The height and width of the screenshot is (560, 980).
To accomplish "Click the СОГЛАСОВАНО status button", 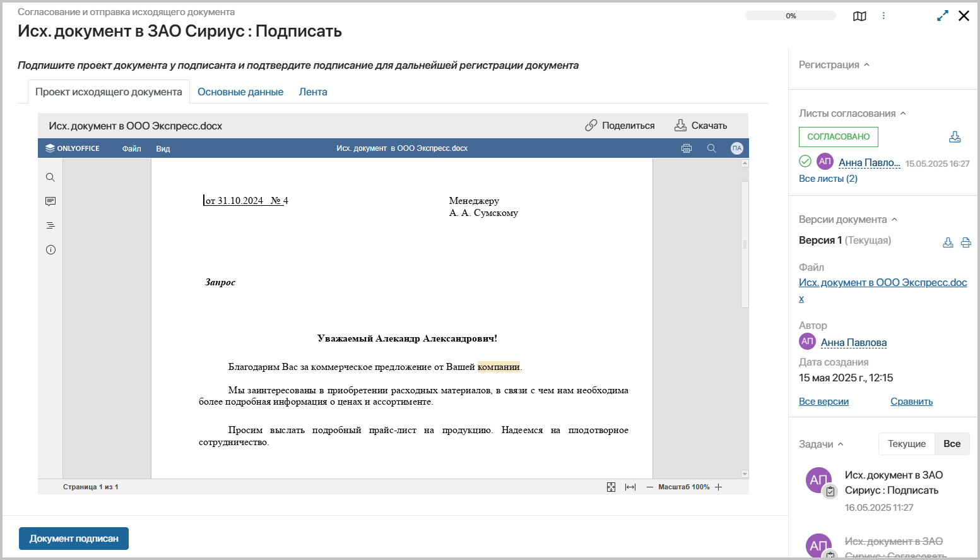I will [839, 137].
